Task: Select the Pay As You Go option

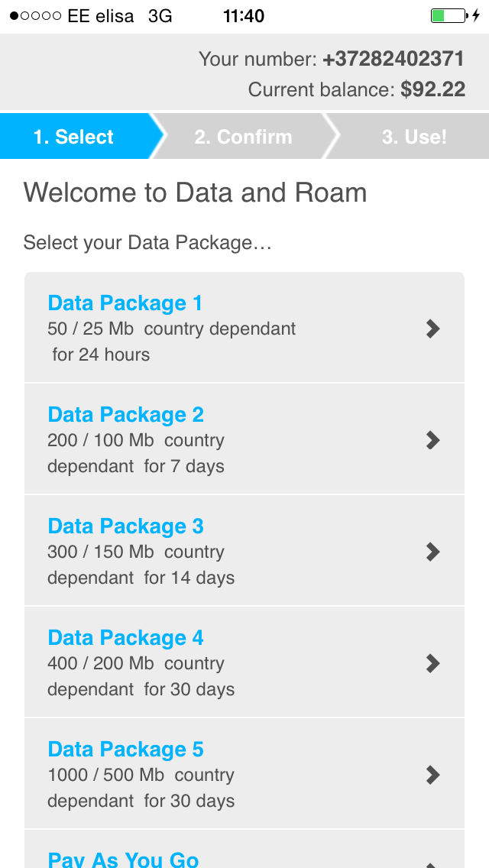Action: (244, 849)
